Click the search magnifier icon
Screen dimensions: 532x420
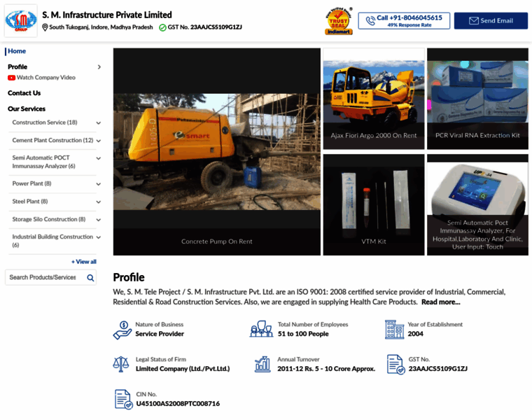[90, 278]
